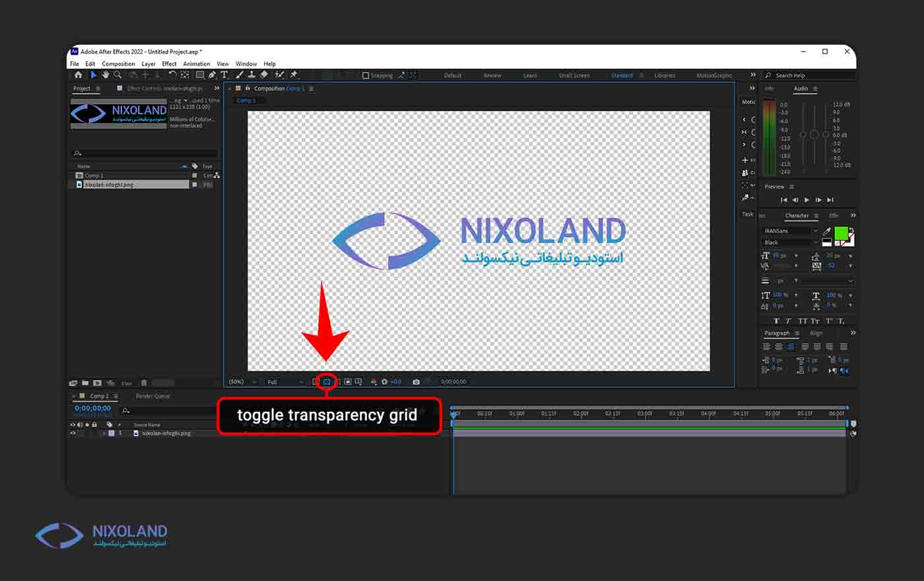Toggle the composition viewer lock icon
The height and width of the screenshot is (581, 924).
click(247, 88)
